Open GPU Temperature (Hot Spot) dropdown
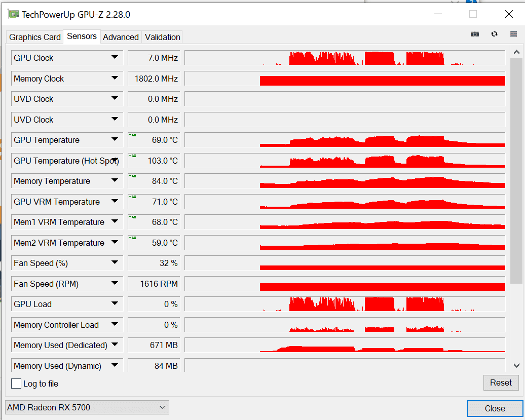Screen dimensions: 525x420 point(115,160)
